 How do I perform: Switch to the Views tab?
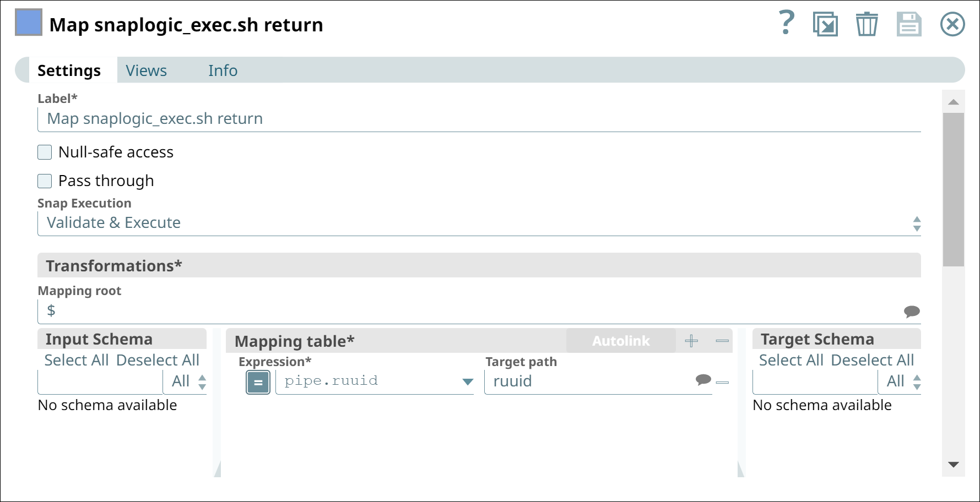click(x=146, y=70)
